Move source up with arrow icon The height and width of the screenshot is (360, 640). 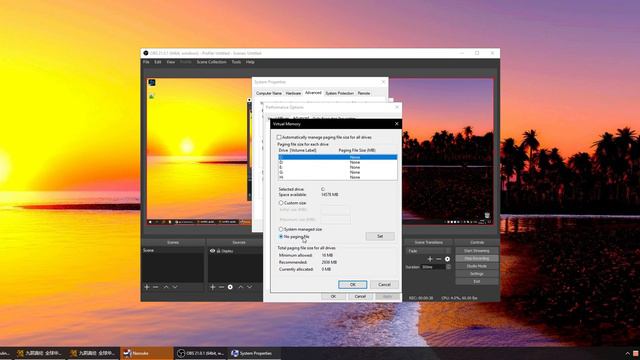pyautogui.click(x=241, y=287)
